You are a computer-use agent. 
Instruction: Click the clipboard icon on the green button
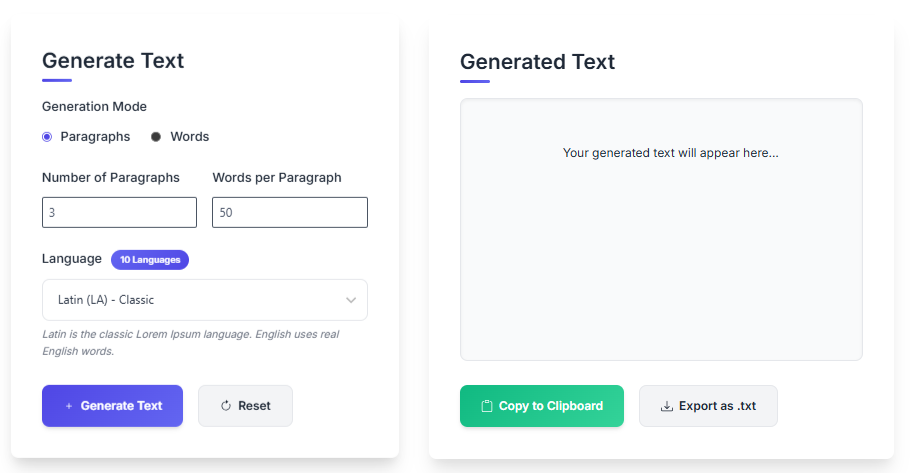[487, 406]
